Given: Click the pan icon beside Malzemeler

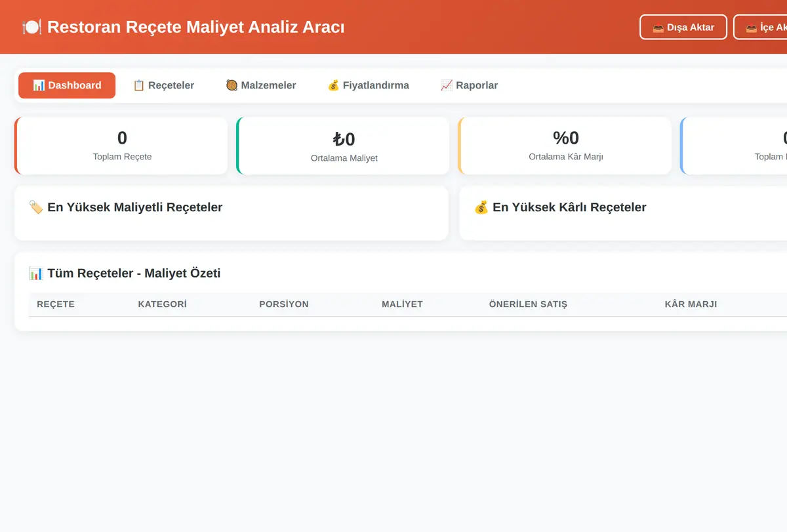Looking at the screenshot, I should [232, 85].
